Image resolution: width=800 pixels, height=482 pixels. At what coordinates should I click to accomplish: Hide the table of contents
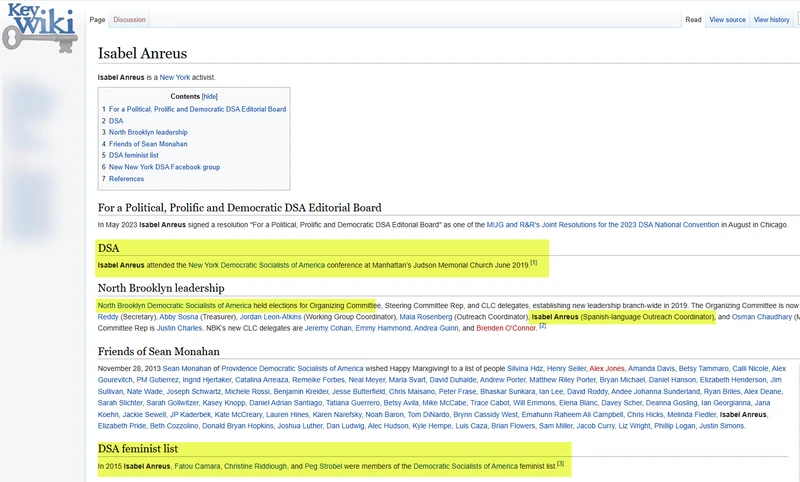[x=209, y=96]
